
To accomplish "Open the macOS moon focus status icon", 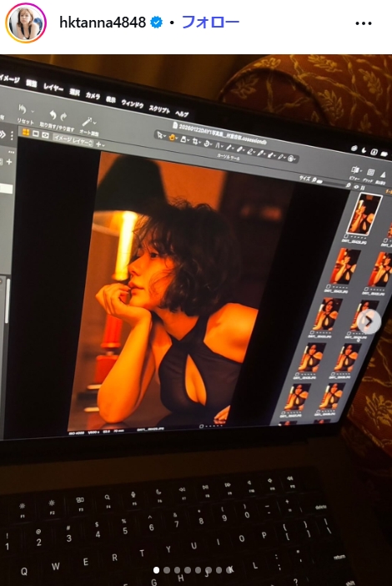I will [x=364, y=150].
